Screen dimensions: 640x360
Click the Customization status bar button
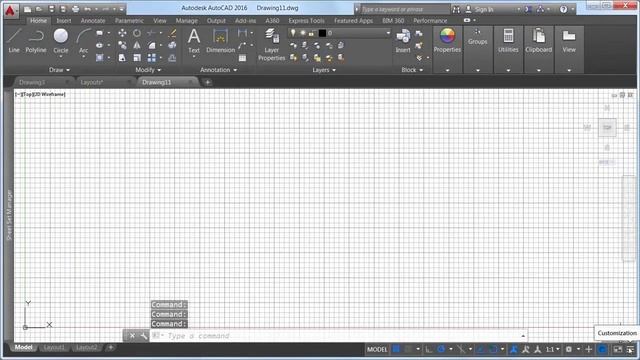point(631,349)
